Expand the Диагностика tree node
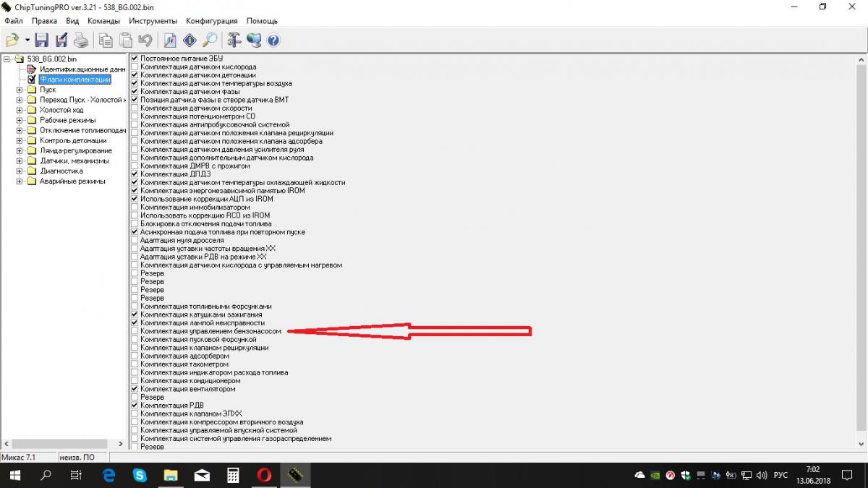Screen dimensions: 868x488 click(x=20, y=171)
